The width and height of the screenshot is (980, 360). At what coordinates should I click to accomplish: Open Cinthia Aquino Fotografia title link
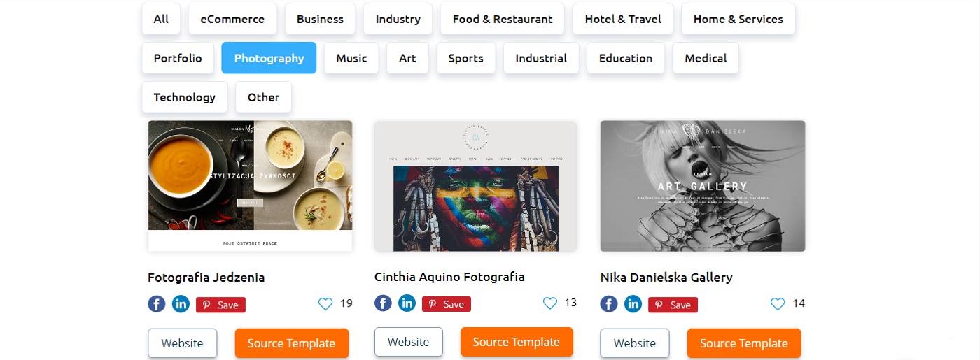coord(449,277)
